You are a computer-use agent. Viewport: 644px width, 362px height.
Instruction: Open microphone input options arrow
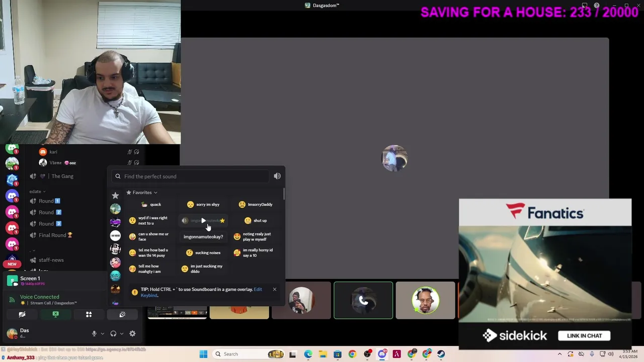point(102,333)
